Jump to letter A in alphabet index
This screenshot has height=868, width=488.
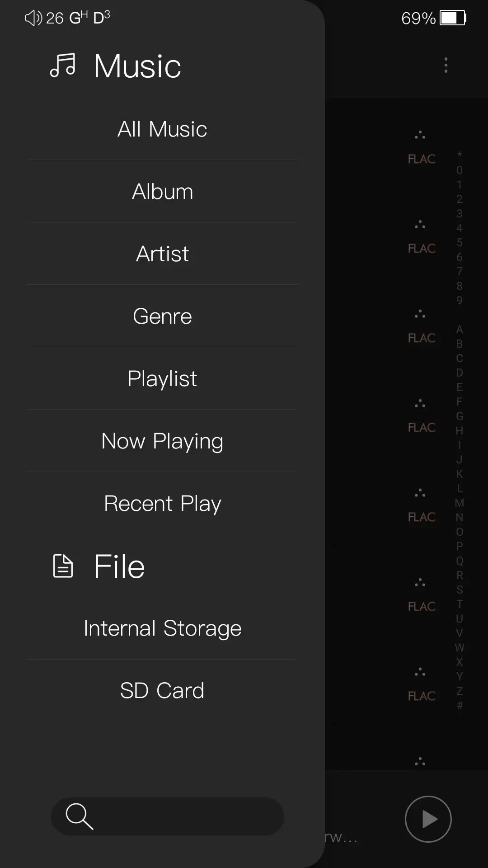460,329
